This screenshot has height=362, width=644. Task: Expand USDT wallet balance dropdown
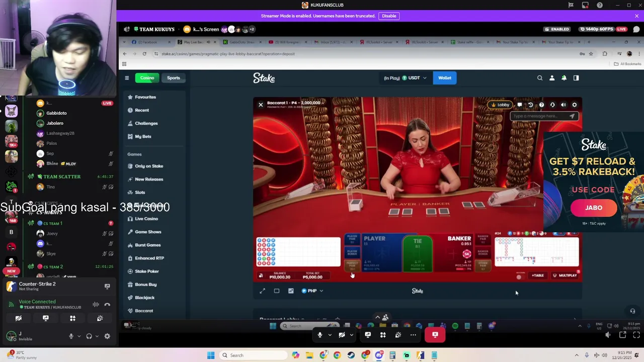point(414,78)
